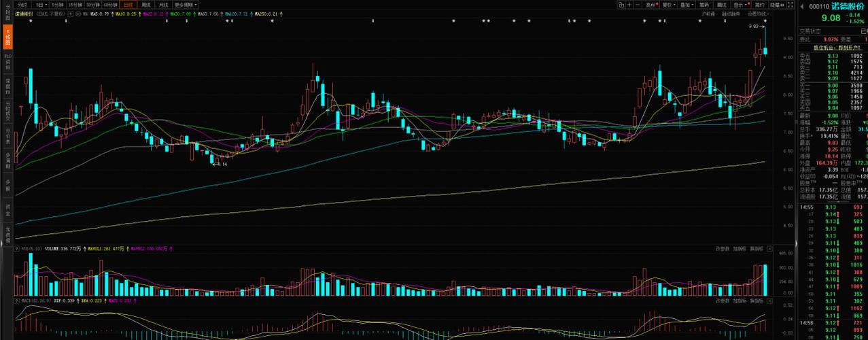
Task: Activate the 画线 drawing tool
Action: tap(722, 4)
